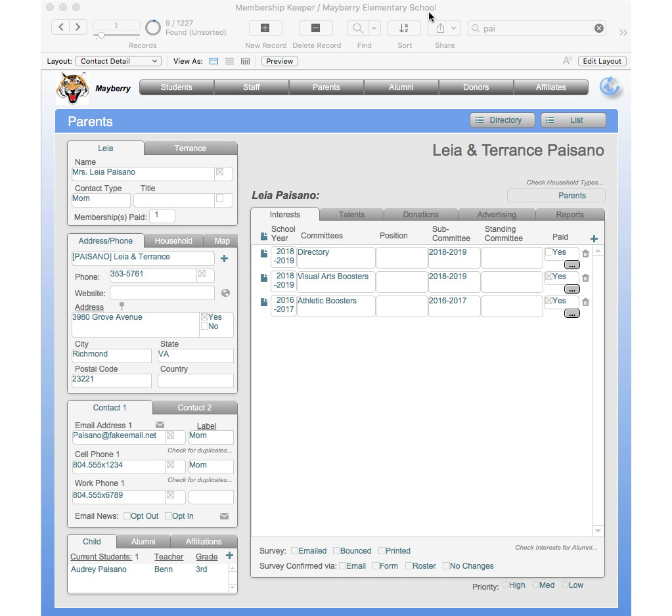The image size is (672, 616).
Task: Delete the Athletic Boosters row
Action: pyautogui.click(x=585, y=303)
